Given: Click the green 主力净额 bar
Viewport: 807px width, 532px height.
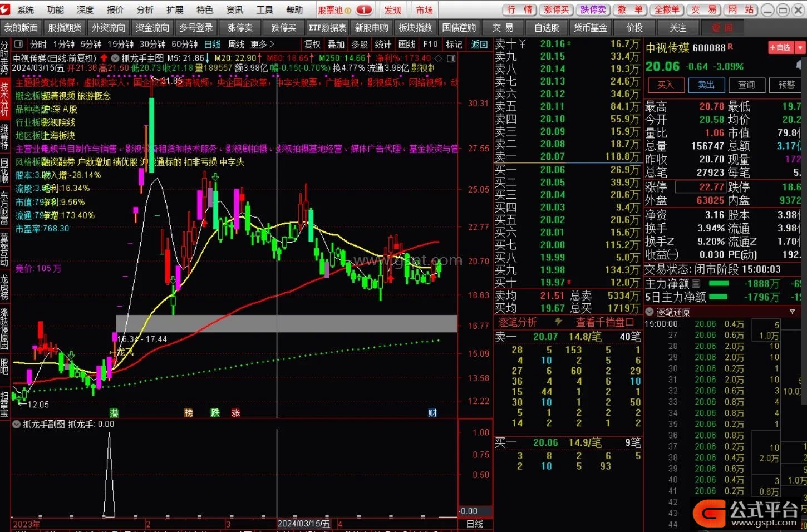Looking at the screenshot, I should point(719,284).
